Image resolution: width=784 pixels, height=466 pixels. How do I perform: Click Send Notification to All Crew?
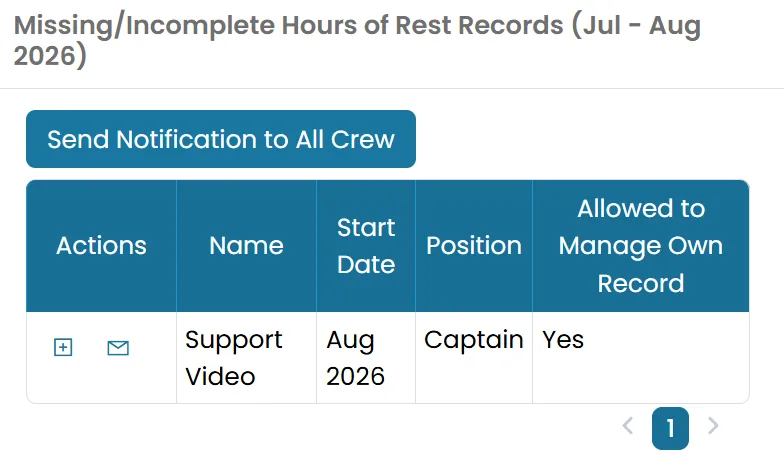(x=221, y=139)
